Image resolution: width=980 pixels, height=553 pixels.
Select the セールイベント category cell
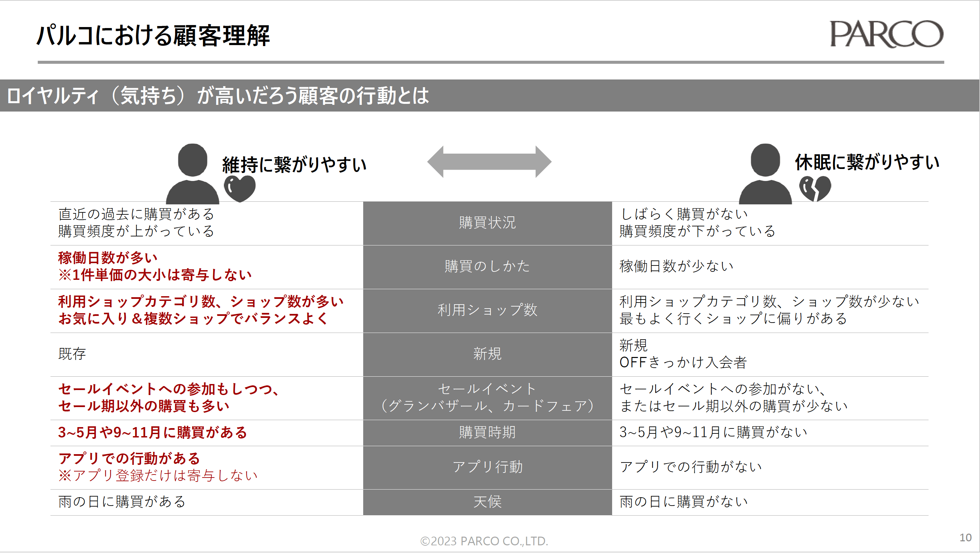(487, 398)
